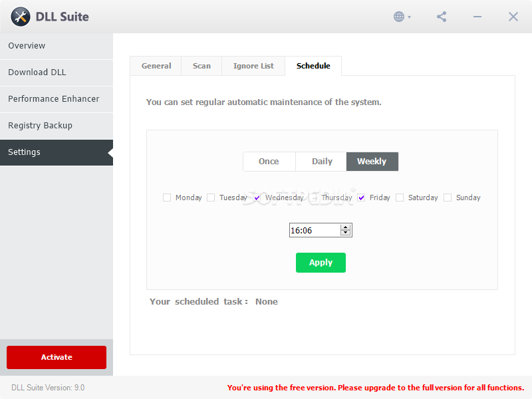Open the language globe dropdown
The height and width of the screenshot is (399, 532).
click(x=402, y=17)
